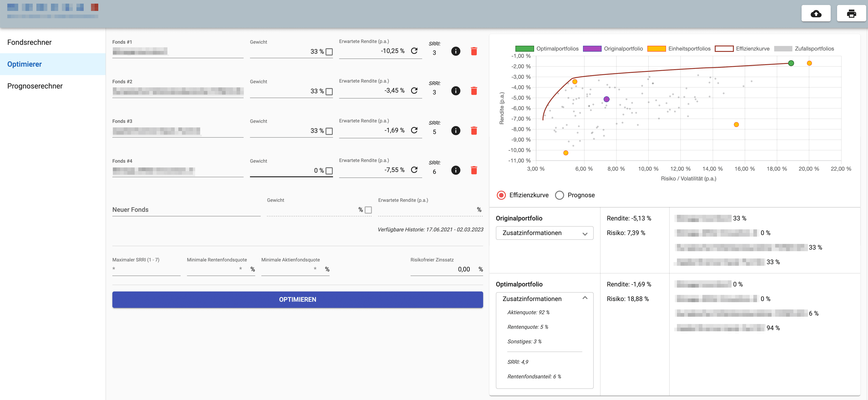Click the Minimale Aktienfondsquote field
The height and width of the screenshot is (400, 868).
pos(295,269)
